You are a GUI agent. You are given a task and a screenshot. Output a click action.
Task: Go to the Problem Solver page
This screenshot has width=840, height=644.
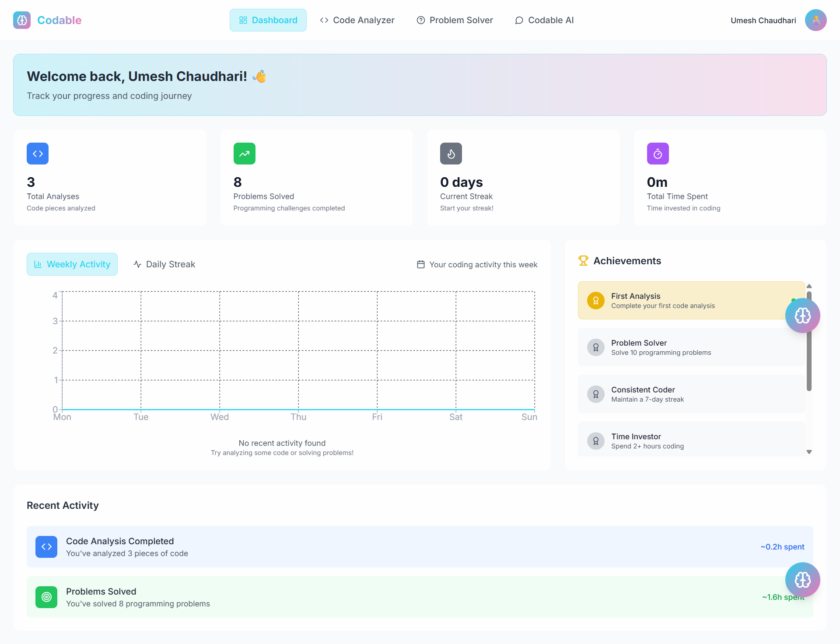click(455, 20)
